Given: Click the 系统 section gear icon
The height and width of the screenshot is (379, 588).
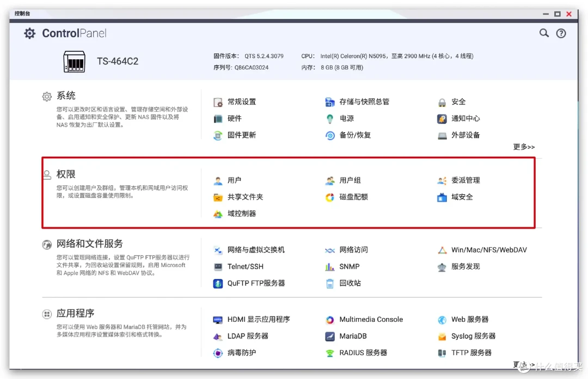Looking at the screenshot, I should click(x=47, y=97).
